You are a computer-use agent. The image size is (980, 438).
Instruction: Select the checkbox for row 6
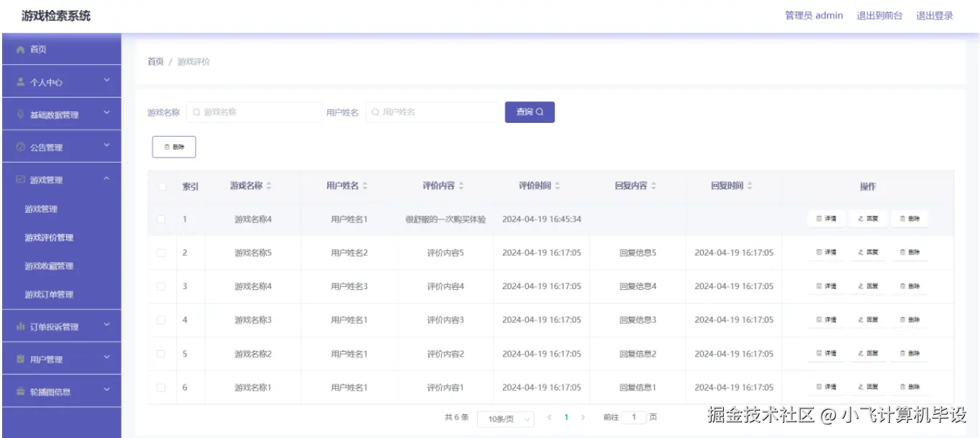(161, 388)
